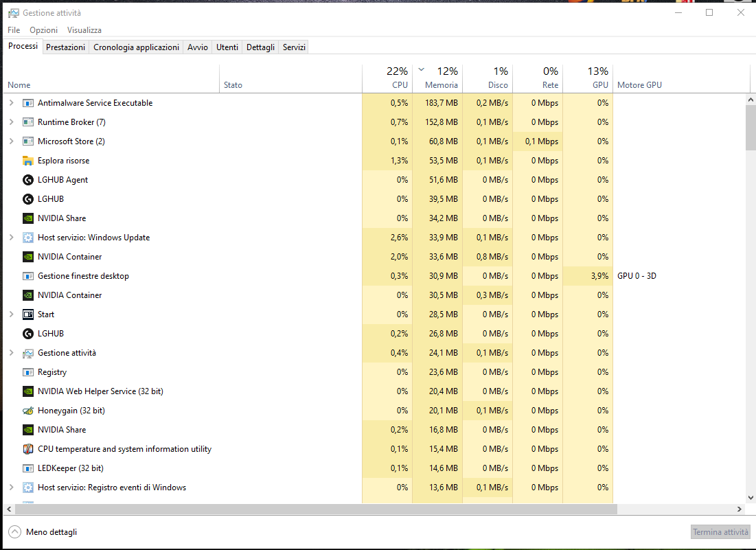Click the Gestione finestre desktop icon
This screenshot has height=550, width=756.
(x=28, y=276)
